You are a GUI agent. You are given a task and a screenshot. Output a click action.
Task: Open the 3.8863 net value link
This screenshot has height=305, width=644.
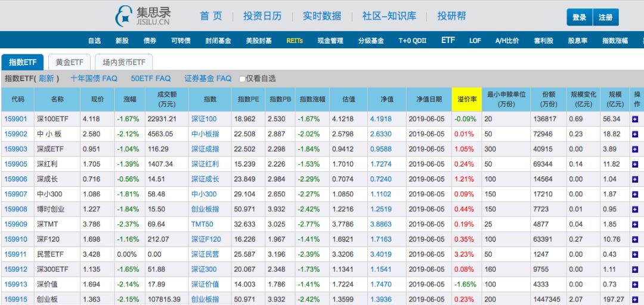(x=380, y=224)
